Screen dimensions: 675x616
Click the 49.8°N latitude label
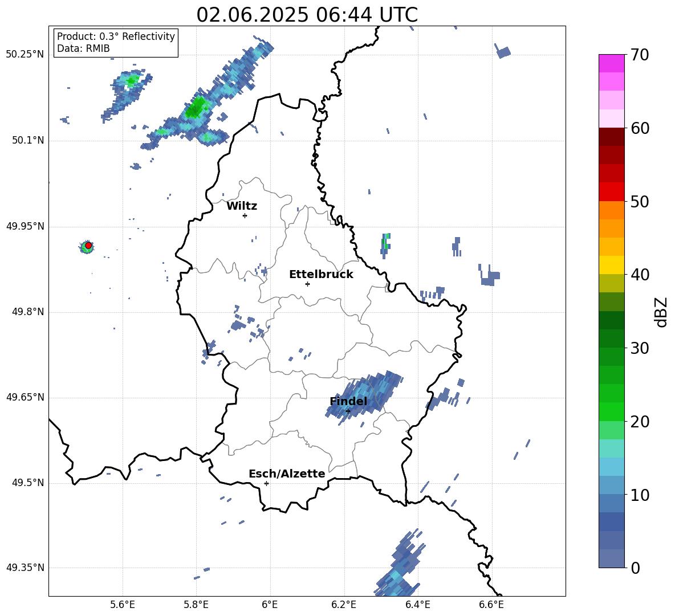pyautogui.click(x=28, y=312)
